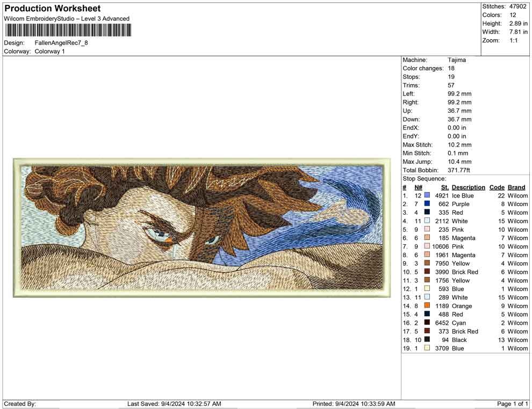This screenshot has height=409, width=532.
Task: Click the 'St.' column header
Action: coord(445,187)
